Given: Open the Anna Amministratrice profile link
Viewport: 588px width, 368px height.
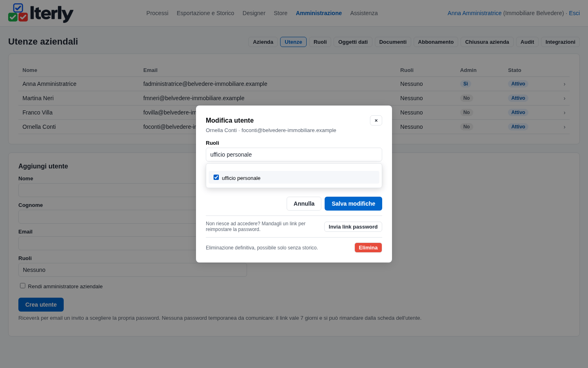Looking at the screenshot, I should pyautogui.click(x=474, y=13).
